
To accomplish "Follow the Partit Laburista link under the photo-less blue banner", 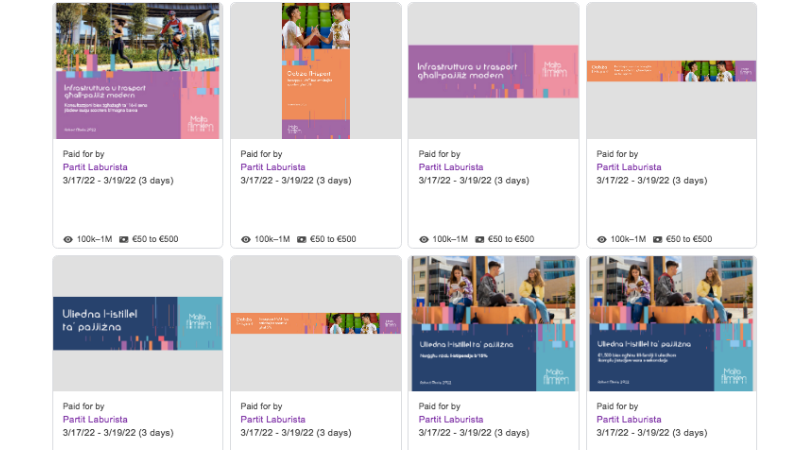I will click(95, 420).
